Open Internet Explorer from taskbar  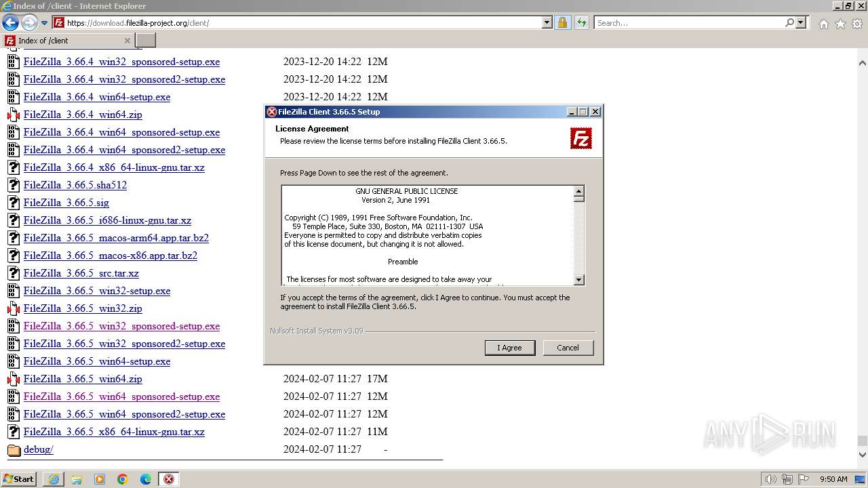pos(54,479)
